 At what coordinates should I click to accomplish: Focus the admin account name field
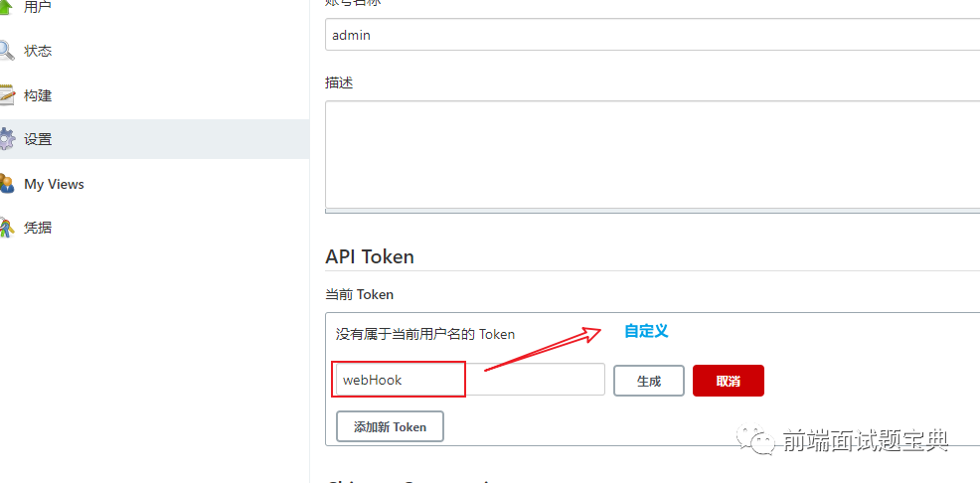point(652,35)
